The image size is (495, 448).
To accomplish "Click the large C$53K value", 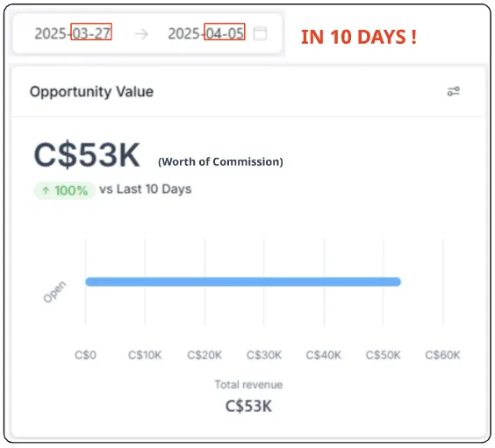I will [x=87, y=155].
